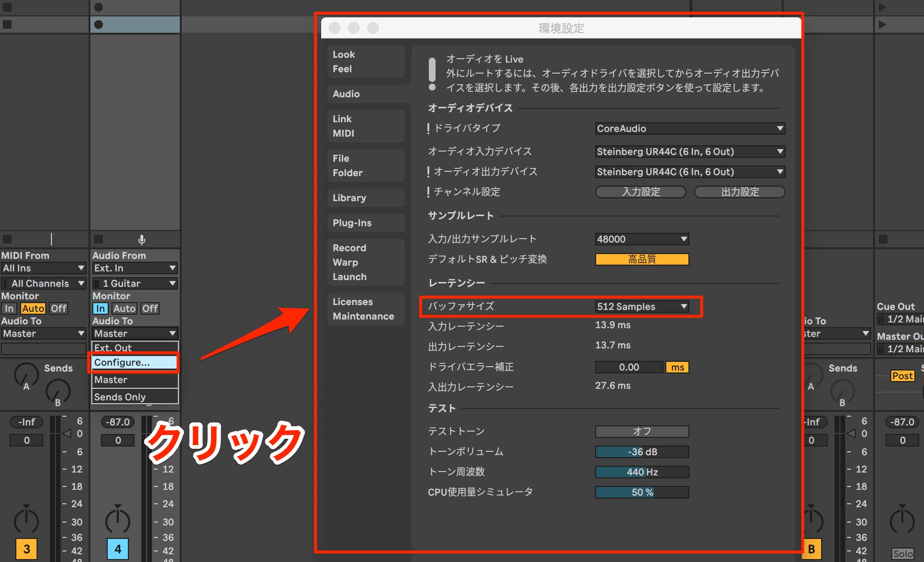This screenshot has width=924, height=562.
Task: Set track 4 Monitor to Auto
Action: 125,308
